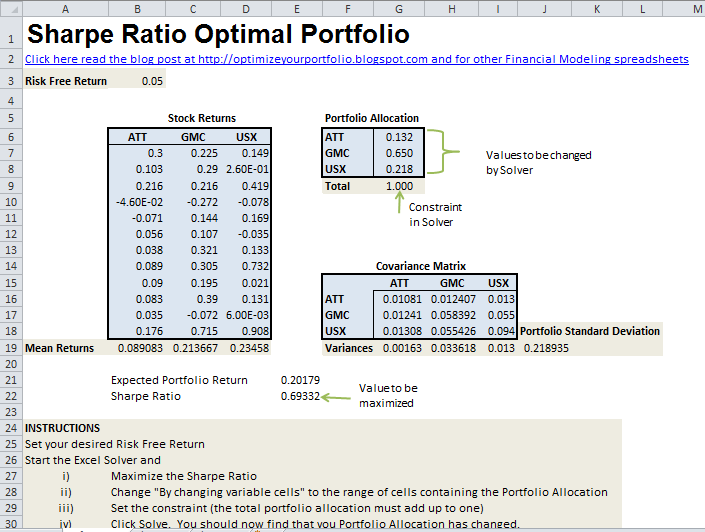This screenshot has height=532, width=705.
Task: Select row 22 header
Action: click(11, 396)
